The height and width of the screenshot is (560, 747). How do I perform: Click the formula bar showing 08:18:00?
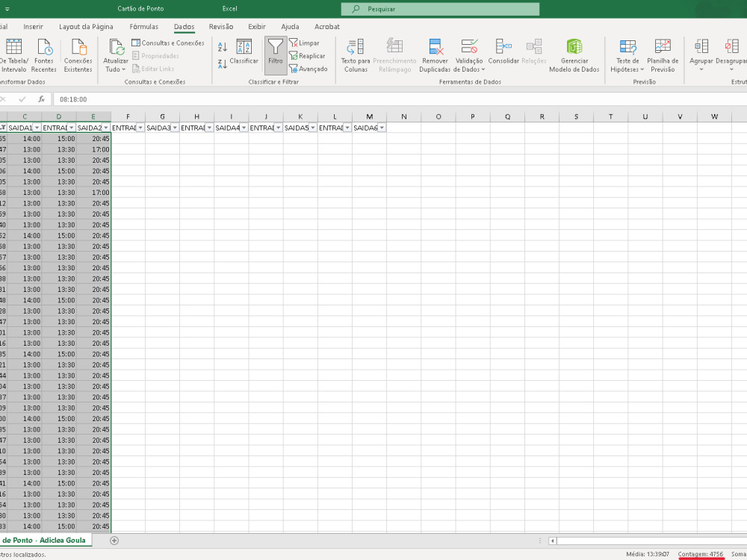click(399, 99)
